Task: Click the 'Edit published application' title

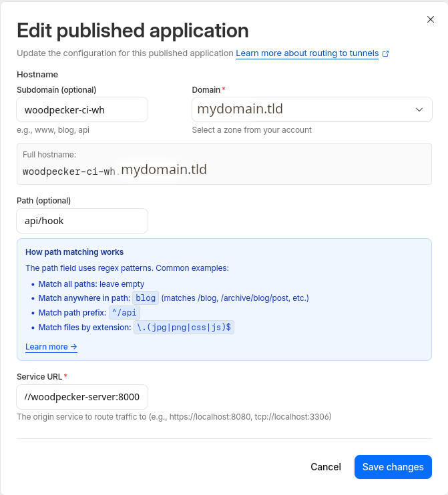Action: click(132, 31)
